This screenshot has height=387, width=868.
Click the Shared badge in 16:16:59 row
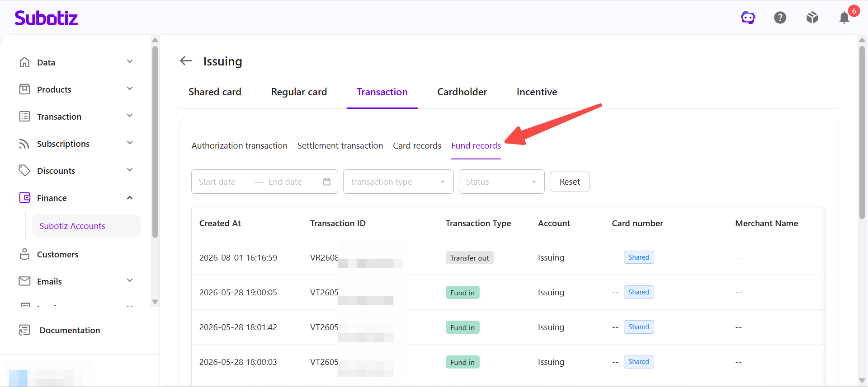pyautogui.click(x=639, y=257)
